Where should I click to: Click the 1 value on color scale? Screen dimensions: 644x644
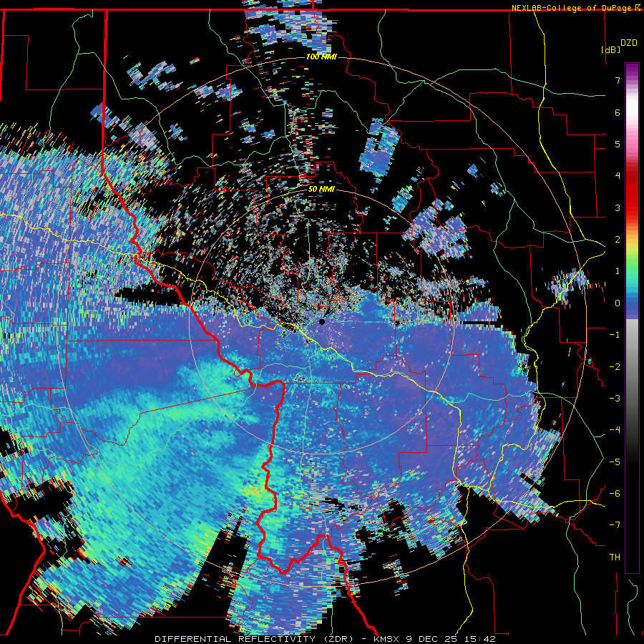[618, 271]
